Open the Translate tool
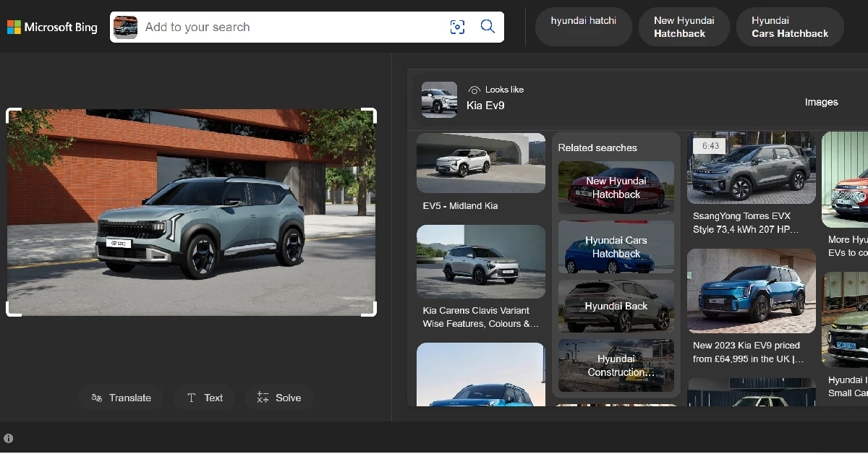The image size is (868, 454). pyautogui.click(x=120, y=397)
